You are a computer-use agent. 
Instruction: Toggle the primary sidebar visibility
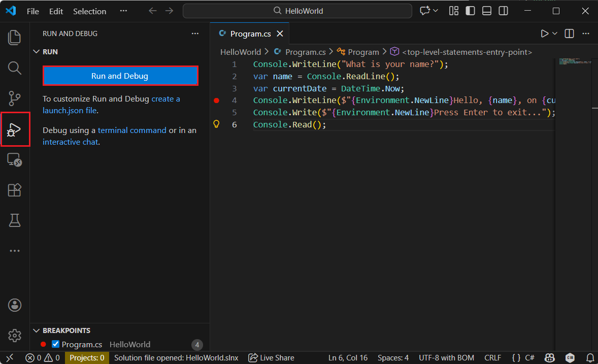coord(470,11)
